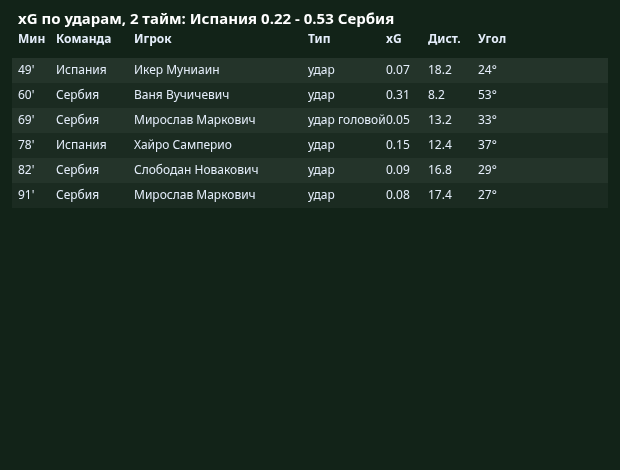This screenshot has height=470, width=620.
Task: Click the 'Игрок' column header
Action: (153, 39)
